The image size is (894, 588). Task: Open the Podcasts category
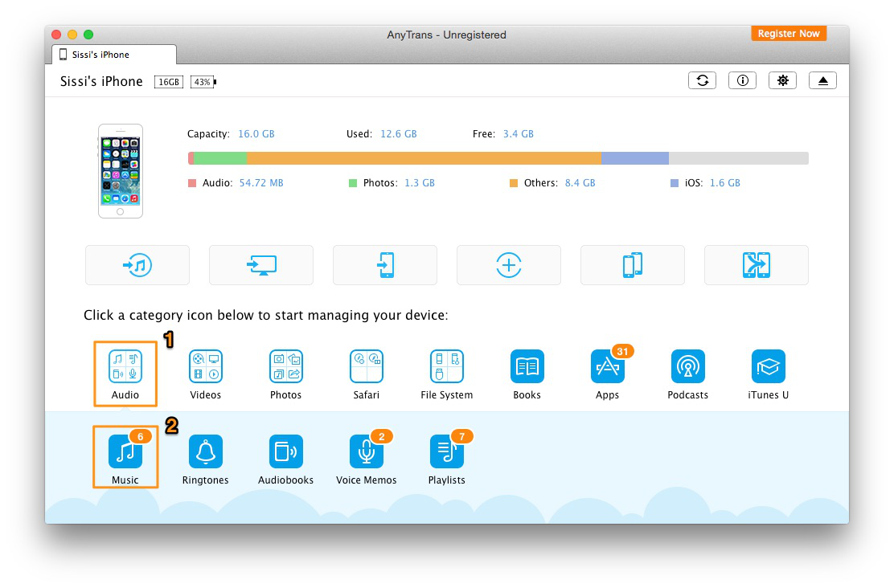pyautogui.click(x=687, y=366)
